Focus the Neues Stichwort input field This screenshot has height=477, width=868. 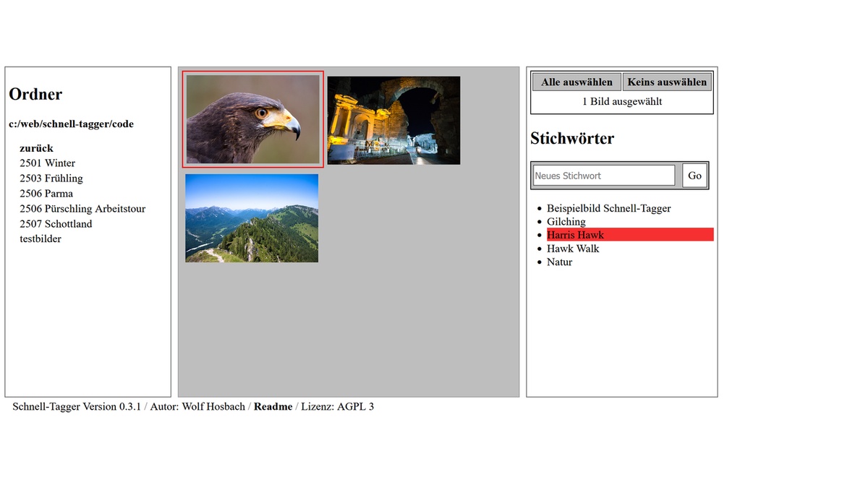(x=603, y=176)
